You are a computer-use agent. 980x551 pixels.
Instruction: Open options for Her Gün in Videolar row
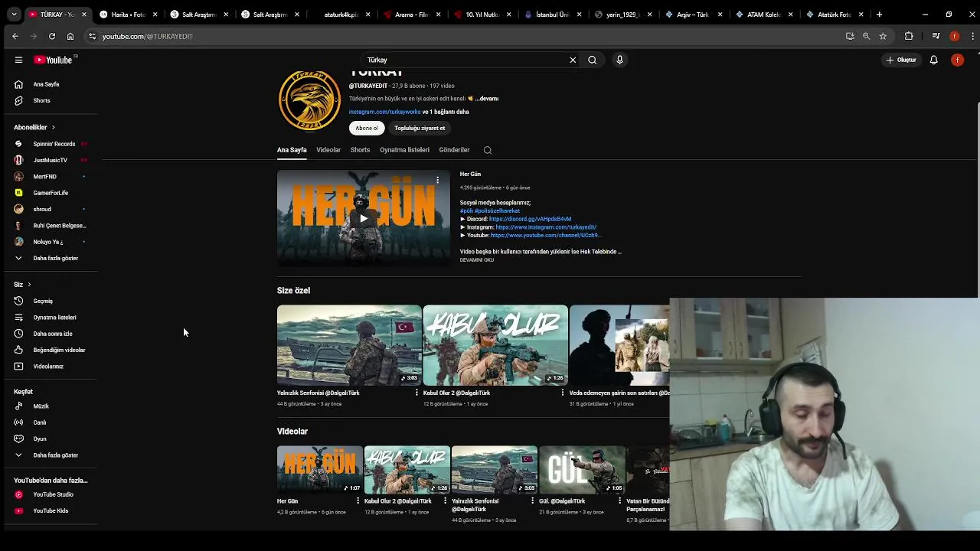point(358,500)
